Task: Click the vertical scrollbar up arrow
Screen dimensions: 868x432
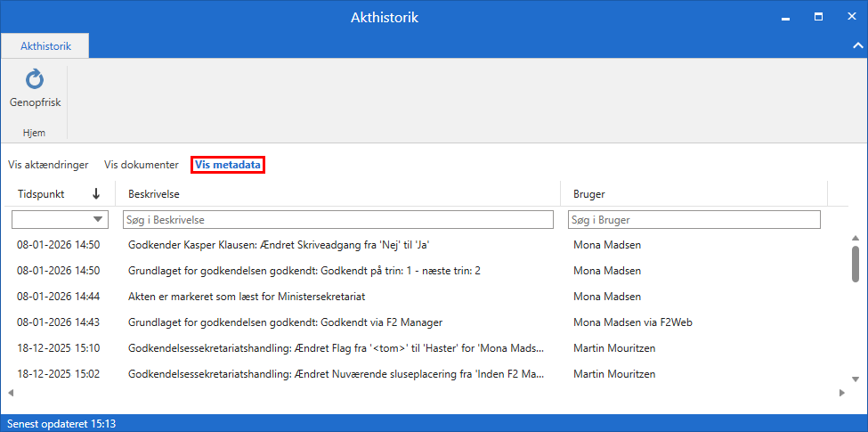Action: tap(856, 238)
